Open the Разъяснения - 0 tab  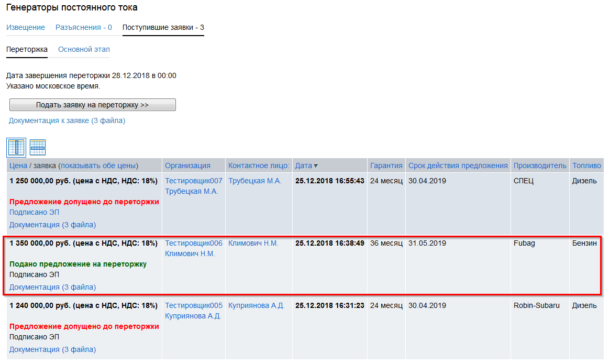(84, 27)
